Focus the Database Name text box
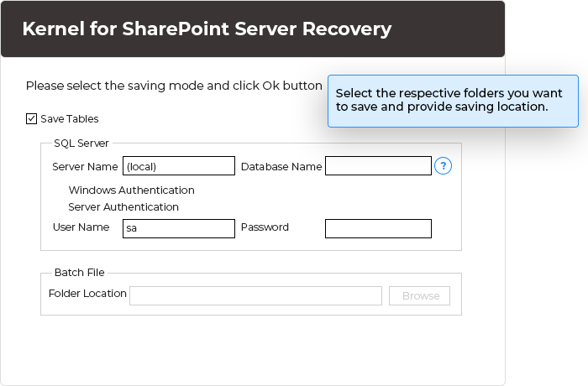The height and width of the screenshot is (386, 588). pyautogui.click(x=378, y=166)
